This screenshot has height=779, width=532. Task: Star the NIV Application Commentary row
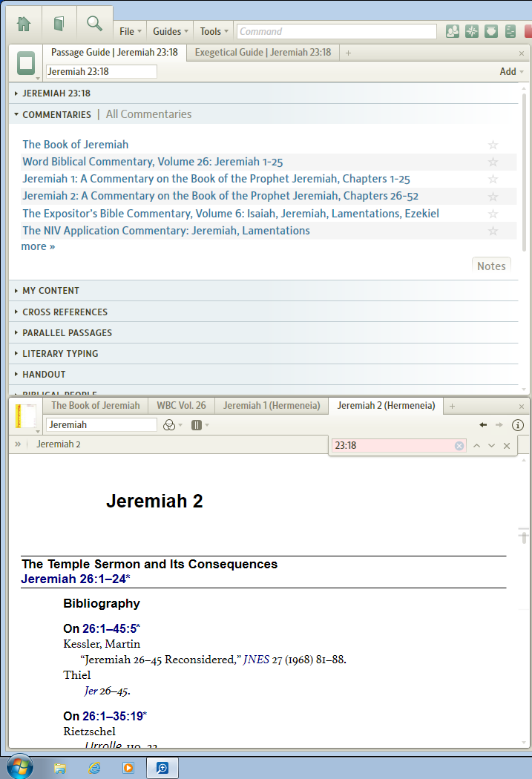(493, 231)
